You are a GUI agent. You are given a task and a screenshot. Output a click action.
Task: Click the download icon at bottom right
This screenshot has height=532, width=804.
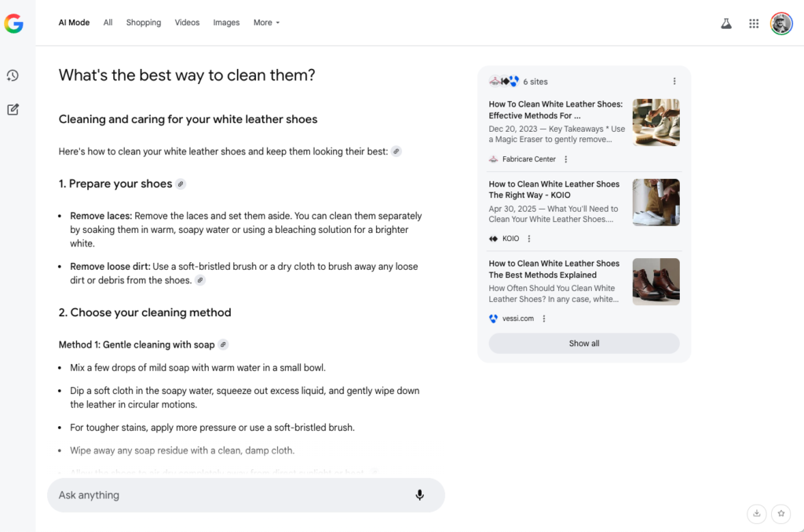(756, 513)
